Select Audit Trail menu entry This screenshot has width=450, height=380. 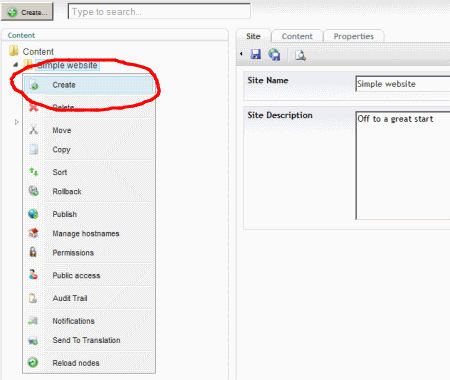pos(89,298)
